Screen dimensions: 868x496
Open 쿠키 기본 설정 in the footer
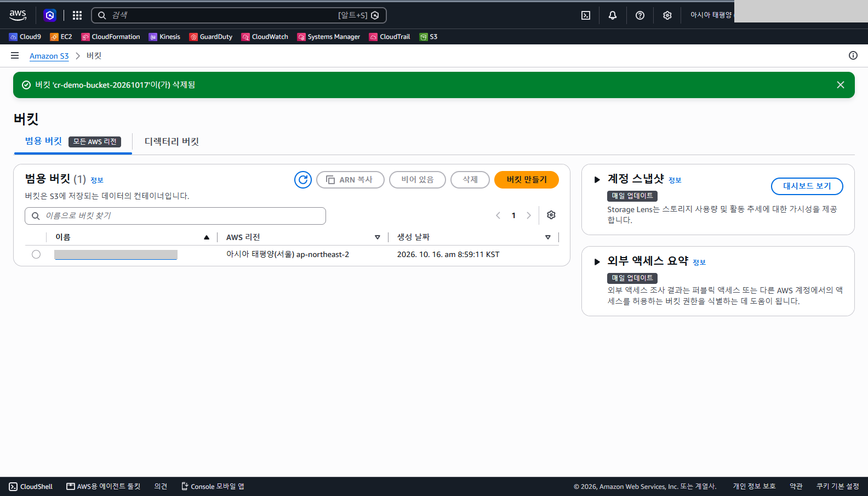(x=838, y=487)
